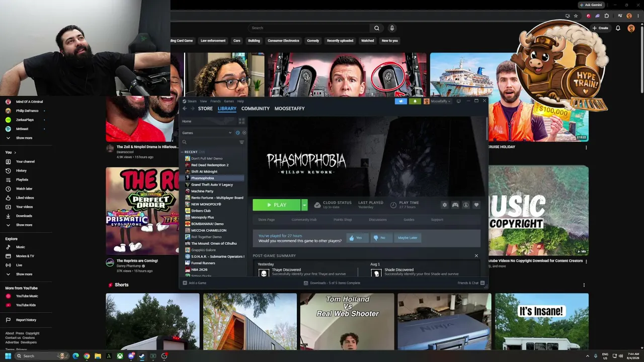Screen dimensions: 644x362
Task: Open options menu for Cruise Holiday video
Action: pos(586,147)
